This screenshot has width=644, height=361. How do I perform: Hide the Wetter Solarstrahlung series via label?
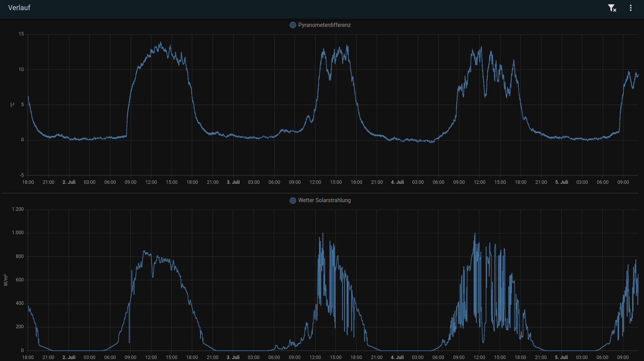(324, 200)
